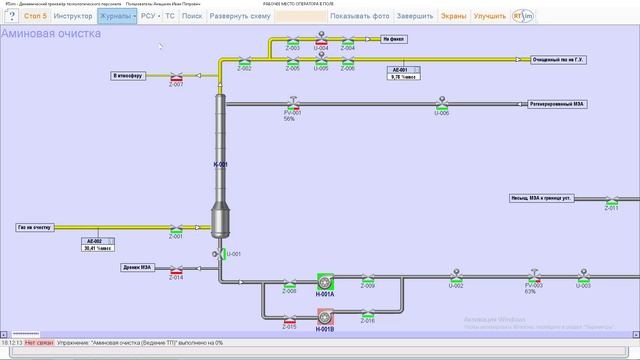Screen dimensions: 640x360
Task: Open analyzer AE-002 indicator
Action: tap(98, 244)
